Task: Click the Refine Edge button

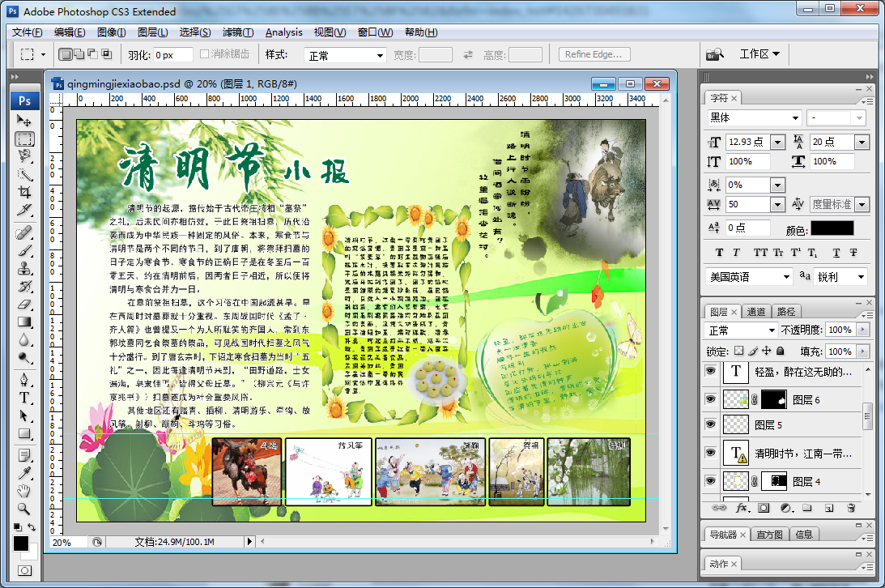Action: click(x=594, y=54)
